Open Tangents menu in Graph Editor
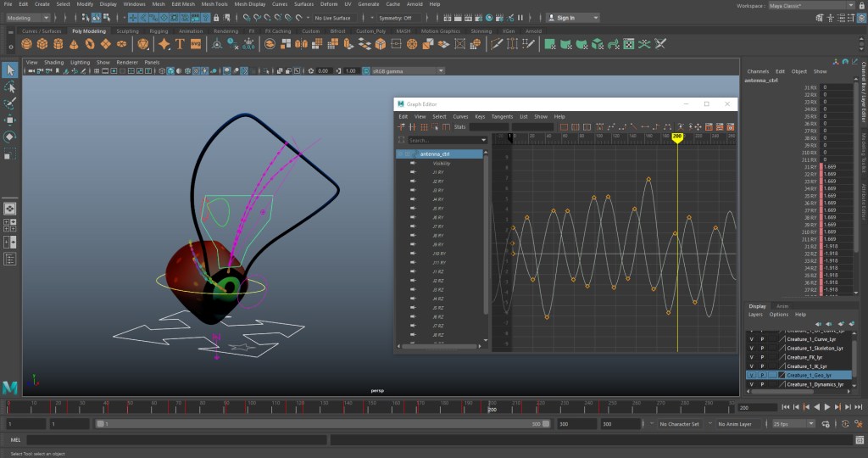Image resolution: width=868 pixels, height=458 pixels. click(x=502, y=116)
